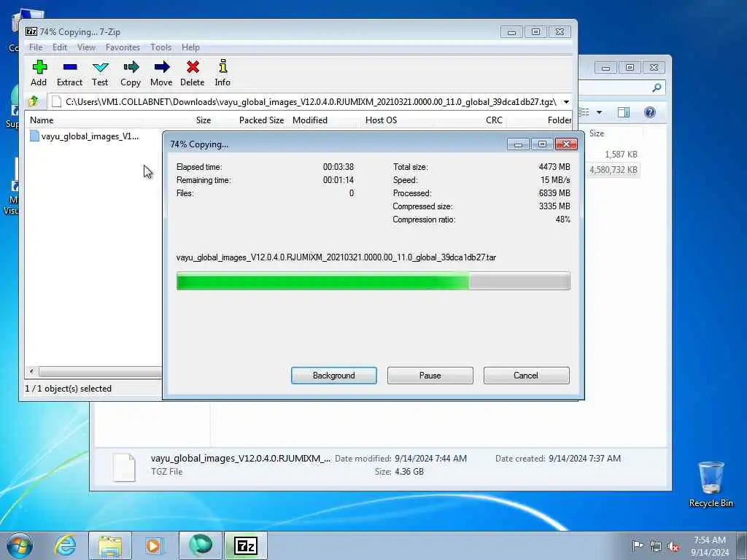Click the horizontal scrollbar left arrow
This screenshot has height=560, width=747.
pos(31,371)
